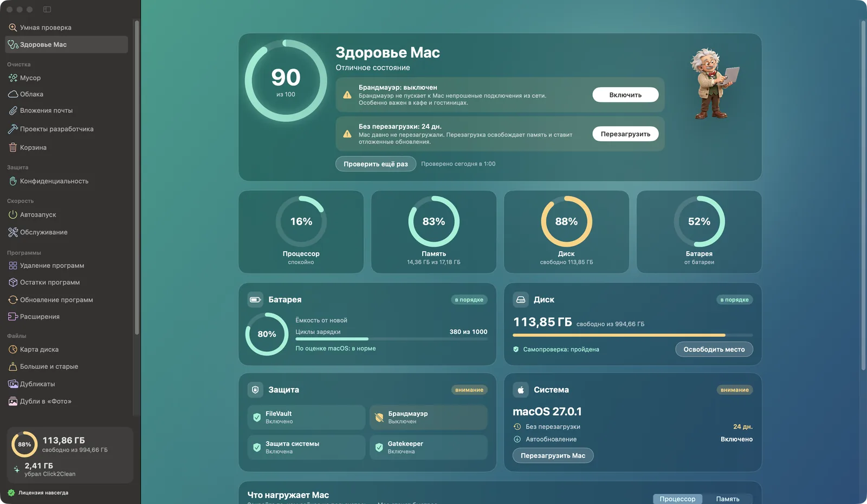
Task: Click the Дубликаты stacked images icon
Action: [x=13, y=384]
